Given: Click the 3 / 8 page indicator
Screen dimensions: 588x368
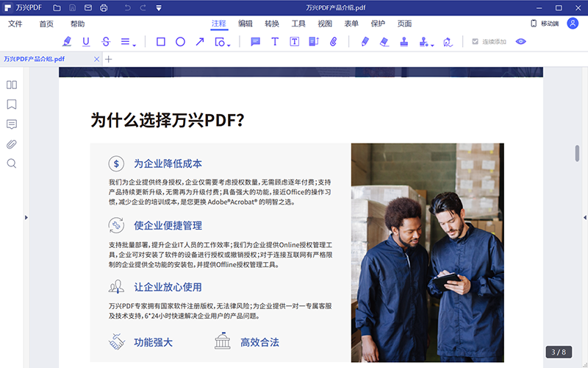Looking at the screenshot, I should click(x=559, y=352).
